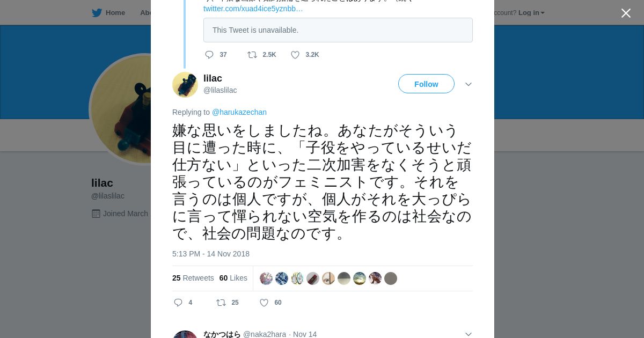
Task: Retweet the parent tweet with 2.5K retweets
Action: click(x=252, y=55)
